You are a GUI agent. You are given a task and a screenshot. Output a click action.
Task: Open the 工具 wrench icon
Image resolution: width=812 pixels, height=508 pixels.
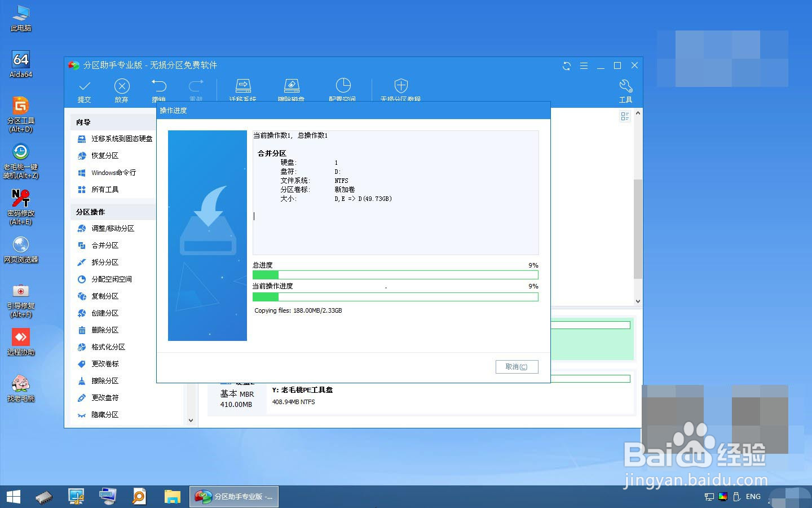point(626,86)
